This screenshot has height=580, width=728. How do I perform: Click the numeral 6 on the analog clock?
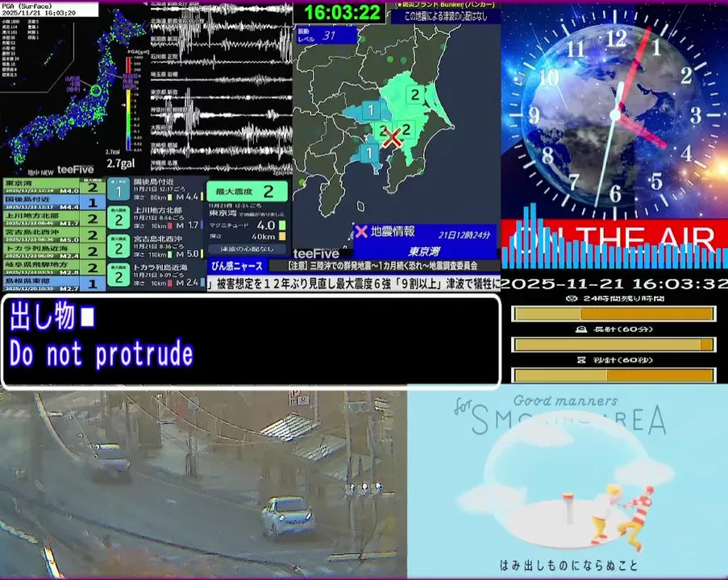click(614, 193)
